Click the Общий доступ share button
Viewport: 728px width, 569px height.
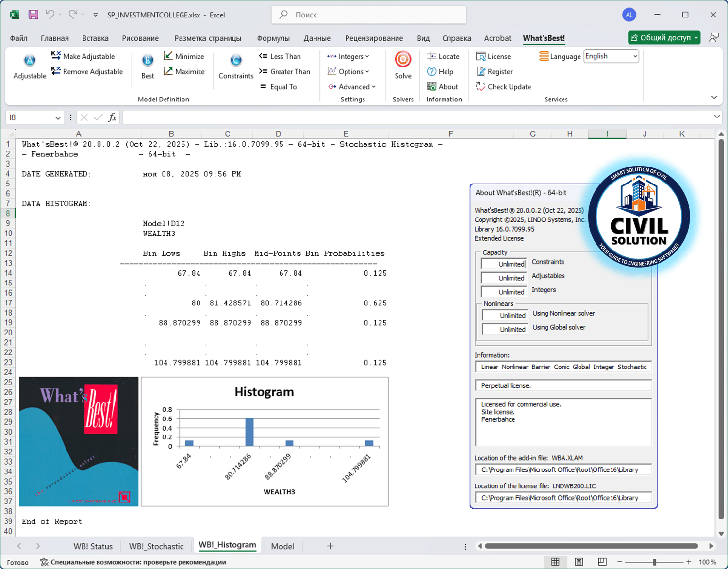(664, 37)
